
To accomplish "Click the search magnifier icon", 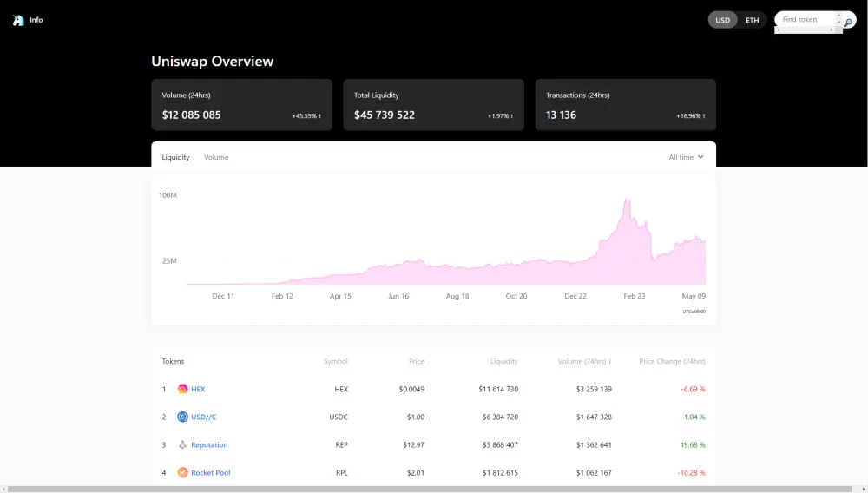I will click(x=847, y=23).
